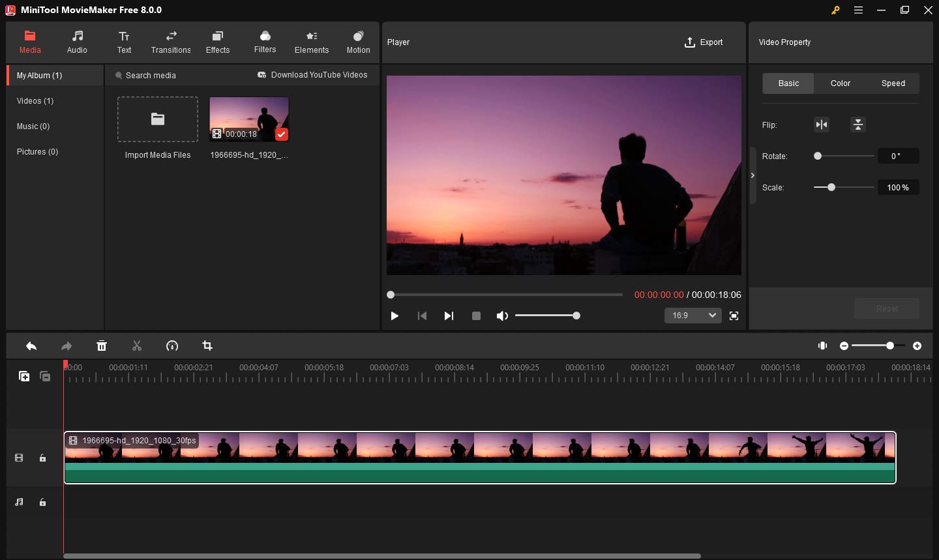This screenshot has height=560, width=939.
Task: Click the player progress seek bar
Action: [505, 295]
